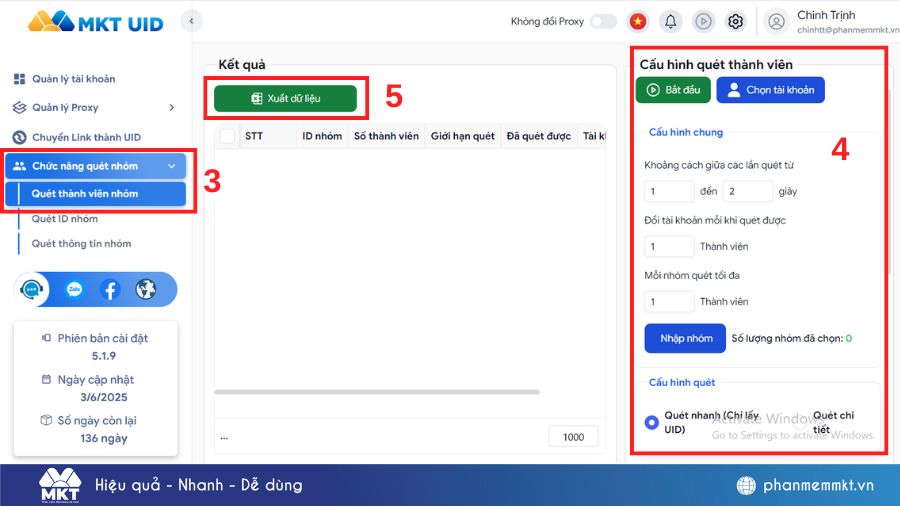
Task: Collapse the sidebar with the arrow button
Action: pyautogui.click(x=192, y=21)
